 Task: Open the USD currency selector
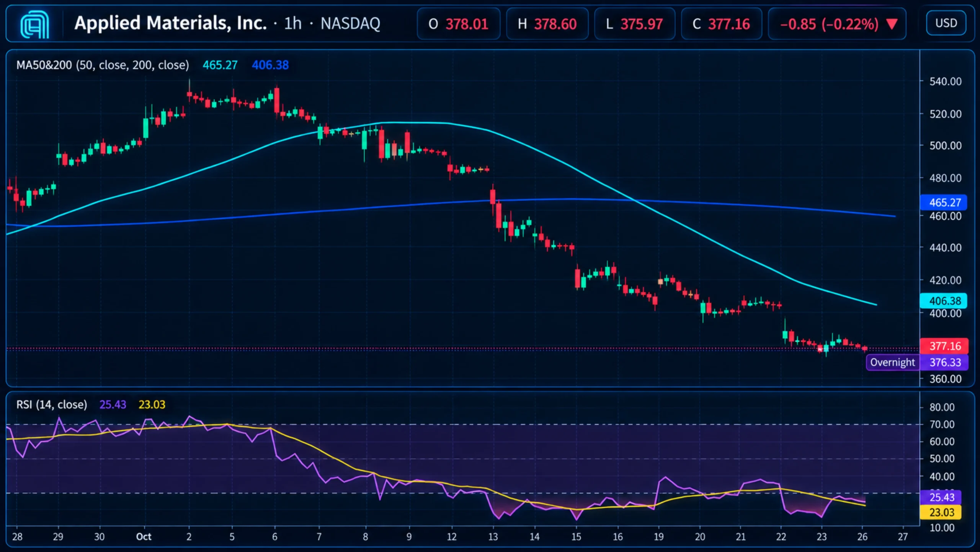coord(946,23)
